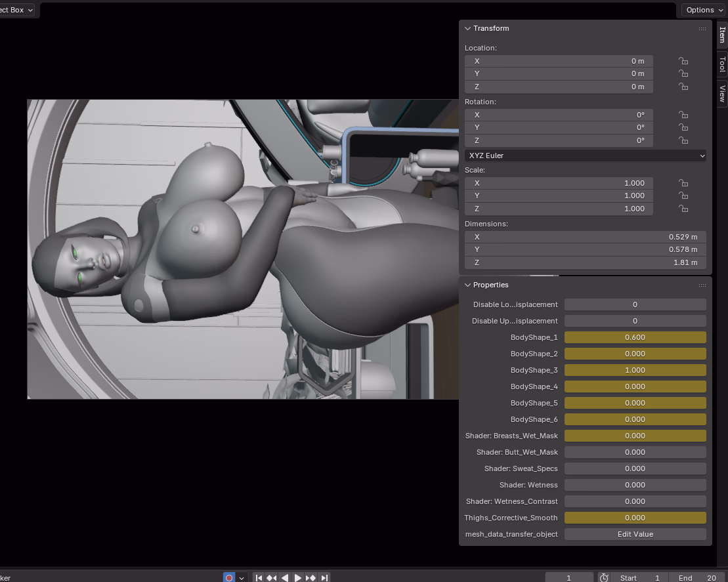
Task: Click the Transform panel drag-handle dots
Action: pos(702,29)
